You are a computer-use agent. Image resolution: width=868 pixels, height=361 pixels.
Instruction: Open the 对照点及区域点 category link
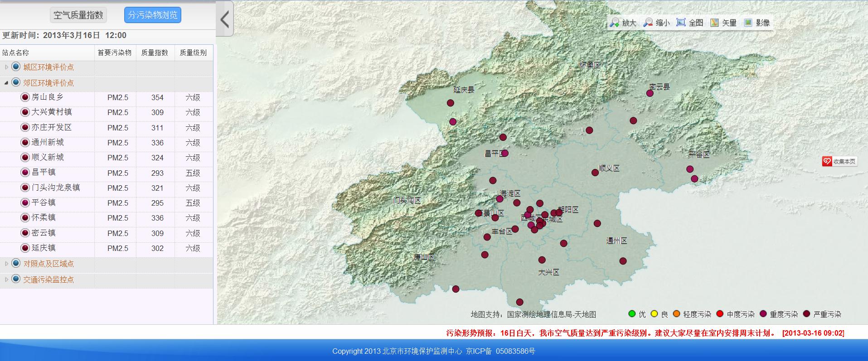click(x=48, y=264)
